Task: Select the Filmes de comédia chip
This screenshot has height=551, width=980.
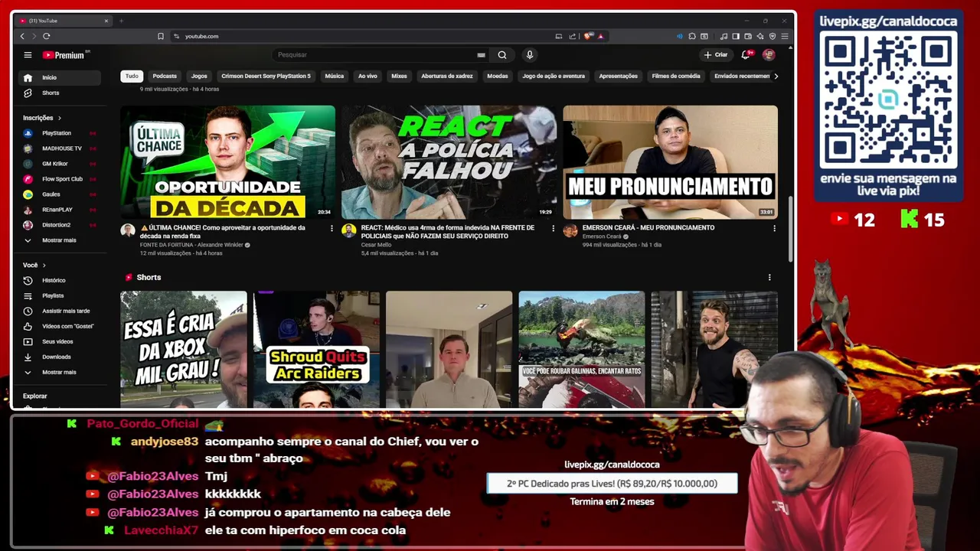Action: 676,76
